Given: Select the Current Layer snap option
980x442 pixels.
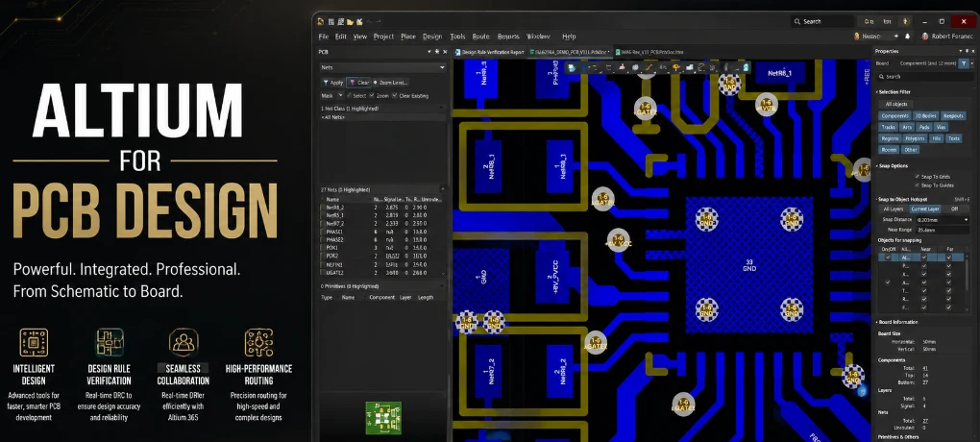Looking at the screenshot, I should click(925, 209).
